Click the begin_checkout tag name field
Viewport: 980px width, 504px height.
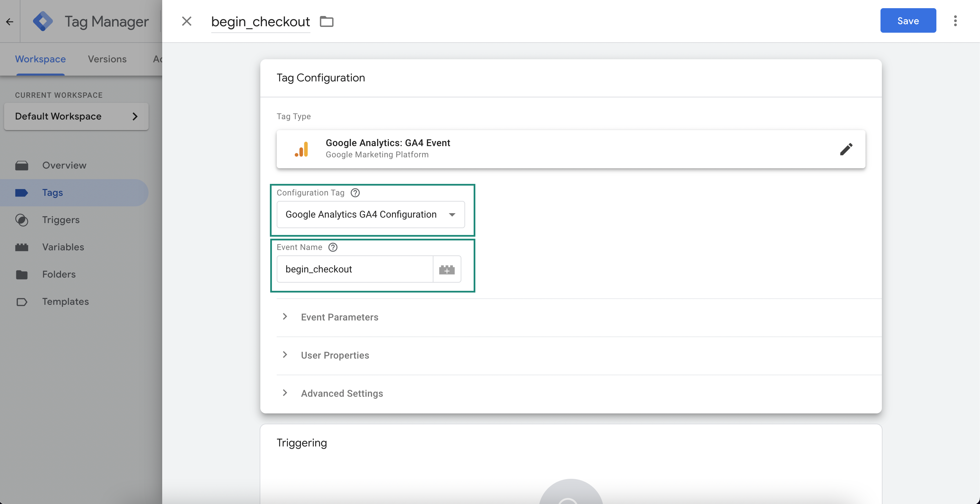261,22
